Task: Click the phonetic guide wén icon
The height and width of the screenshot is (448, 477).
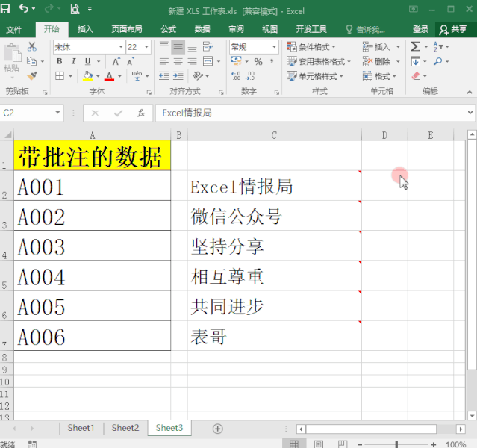Action: 137,75
